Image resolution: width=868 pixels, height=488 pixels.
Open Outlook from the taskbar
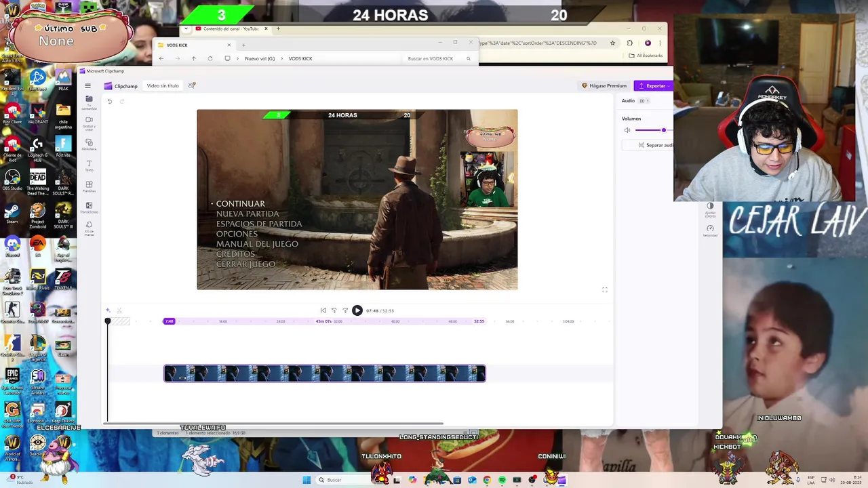click(472, 480)
